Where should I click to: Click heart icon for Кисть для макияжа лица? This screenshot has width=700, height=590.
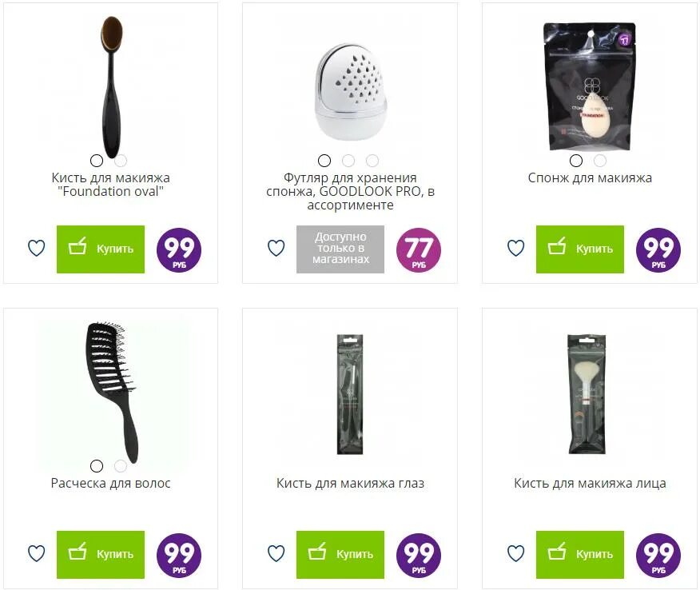pyautogui.click(x=515, y=554)
